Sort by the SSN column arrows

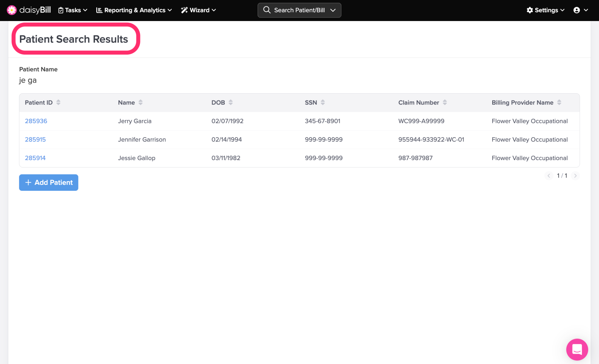click(x=323, y=102)
